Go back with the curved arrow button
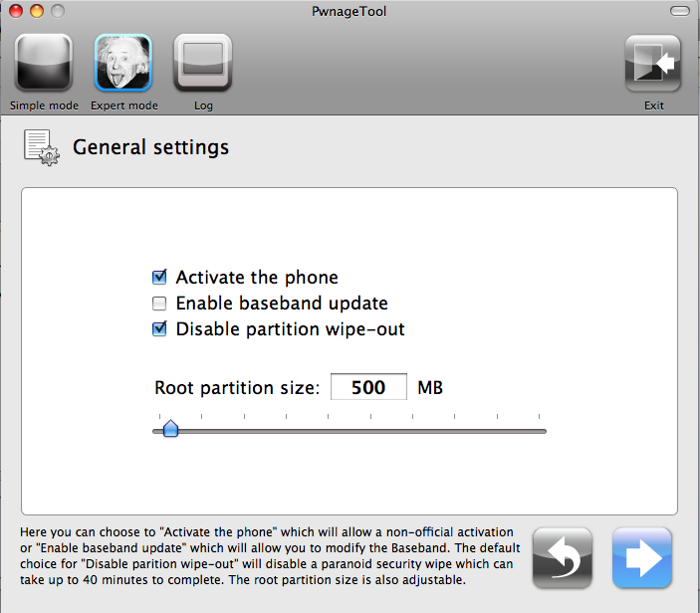The image size is (700, 613). [563, 558]
